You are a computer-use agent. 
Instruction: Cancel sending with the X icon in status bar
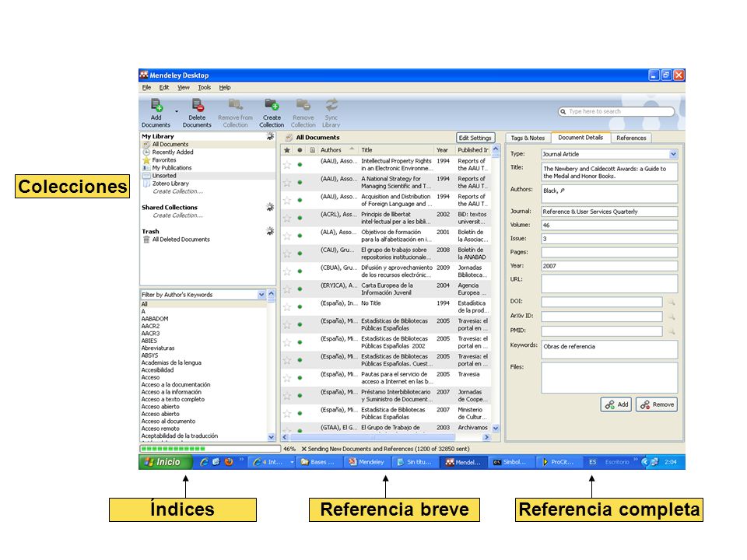[x=303, y=449]
